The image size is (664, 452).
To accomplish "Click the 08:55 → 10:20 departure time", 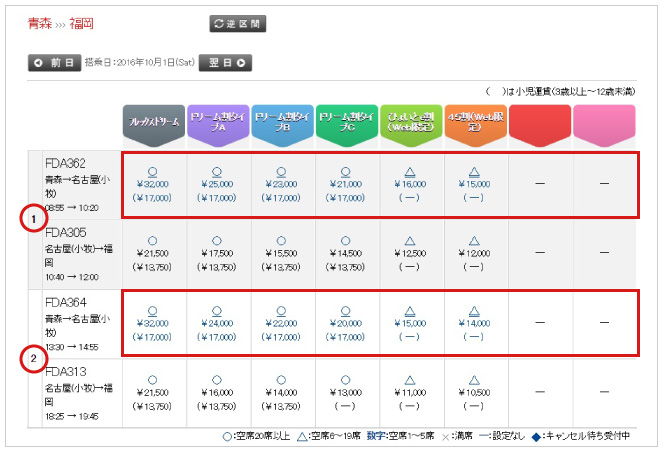I will (x=72, y=208).
